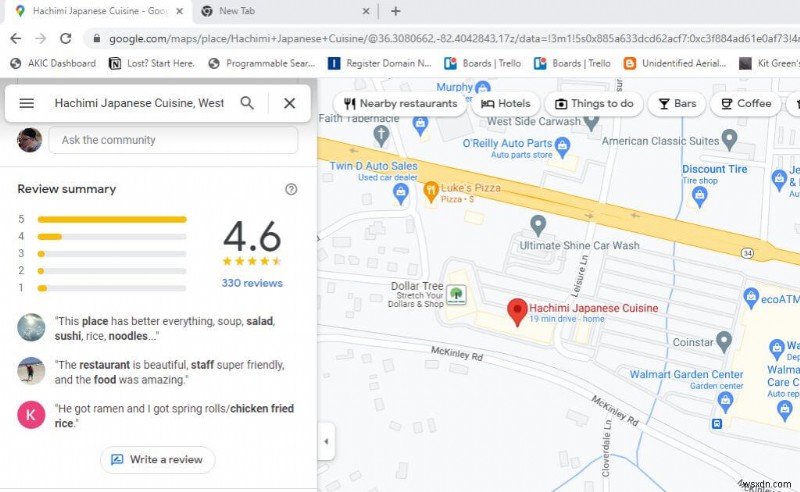Select the Twin D Auto Sales marker

[401, 194]
